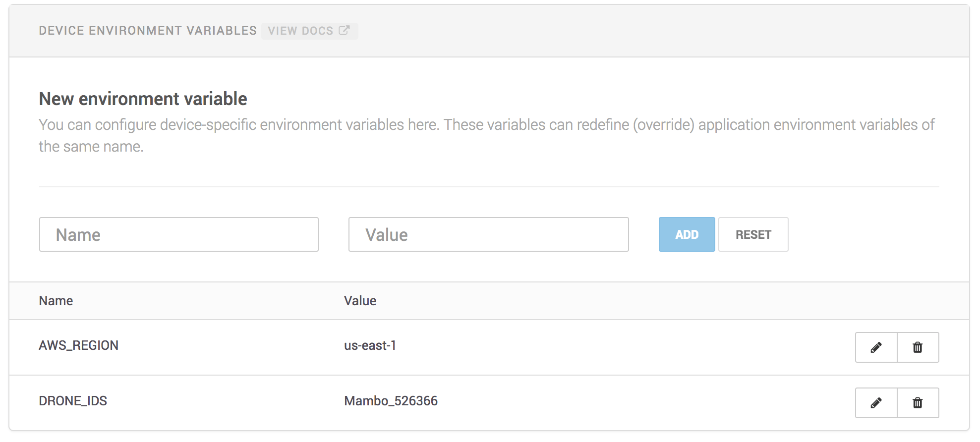Click the external link icon beside View Docs

(x=344, y=30)
